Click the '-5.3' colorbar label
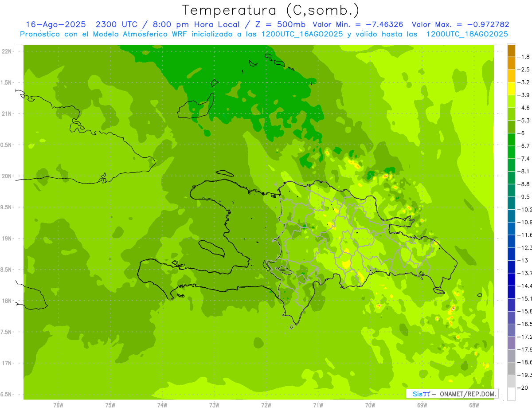The height and width of the screenshot is (411, 532). [524, 121]
